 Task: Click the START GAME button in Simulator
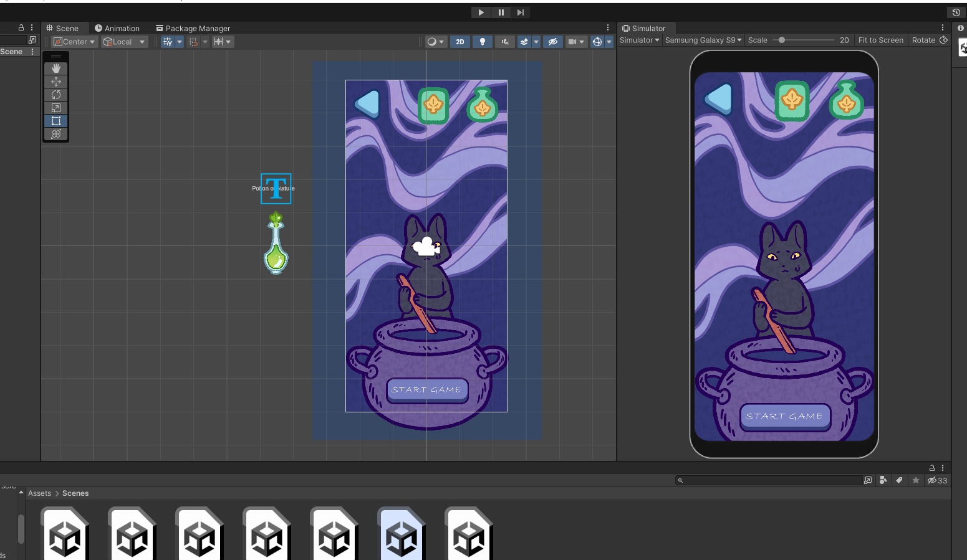[785, 416]
